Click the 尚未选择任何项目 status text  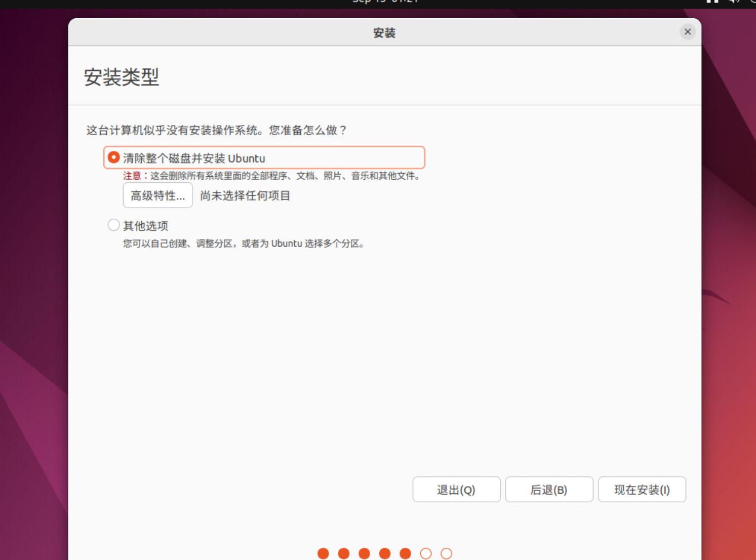[245, 196]
